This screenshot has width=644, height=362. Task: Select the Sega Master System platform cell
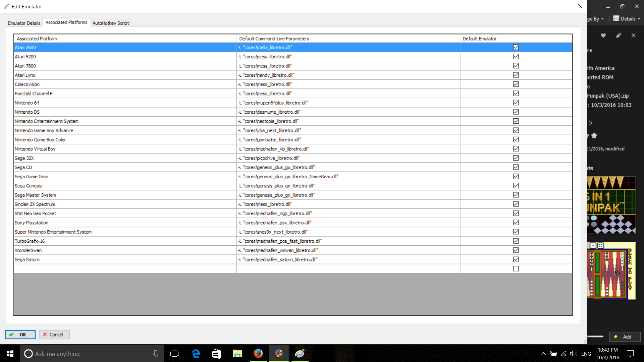[x=125, y=195]
